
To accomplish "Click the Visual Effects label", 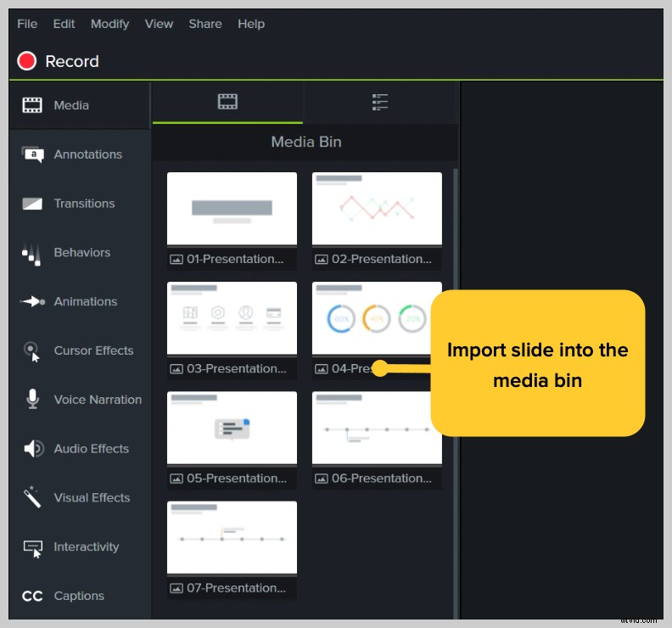I will tap(92, 497).
